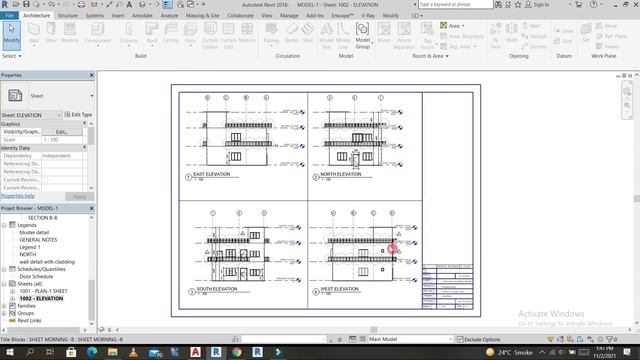640x360 pixels.
Task: Click the Sheet type icon in Properties
Action: click(15, 96)
